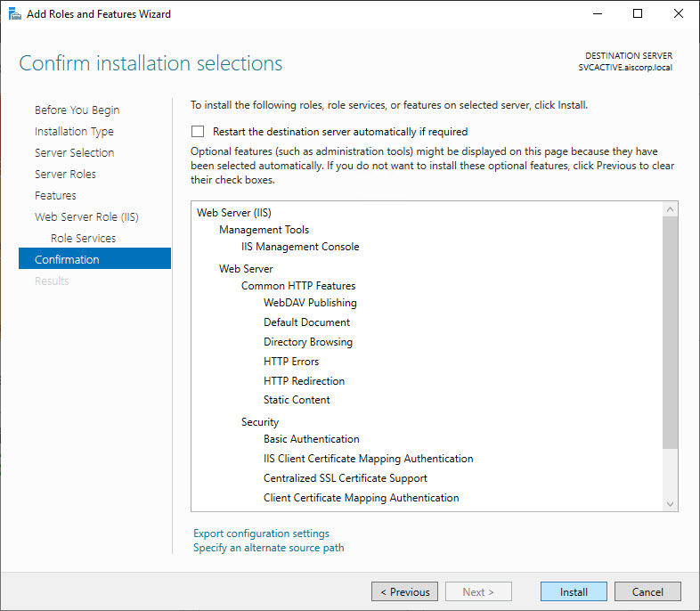Select the Confirmation step in sidebar
The height and width of the screenshot is (611, 700).
point(67,260)
